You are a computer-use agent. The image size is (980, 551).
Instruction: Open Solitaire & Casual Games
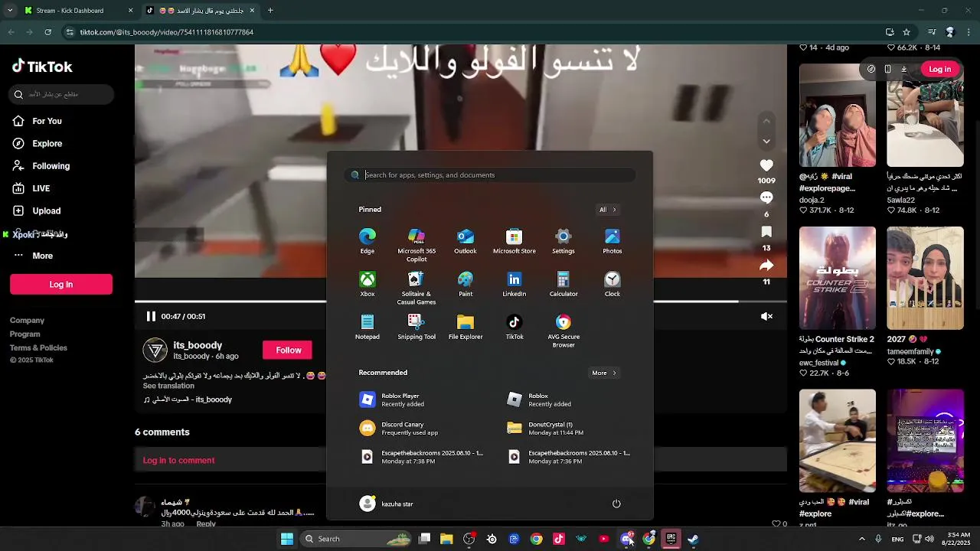pyautogui.click(x=416, y=288)
